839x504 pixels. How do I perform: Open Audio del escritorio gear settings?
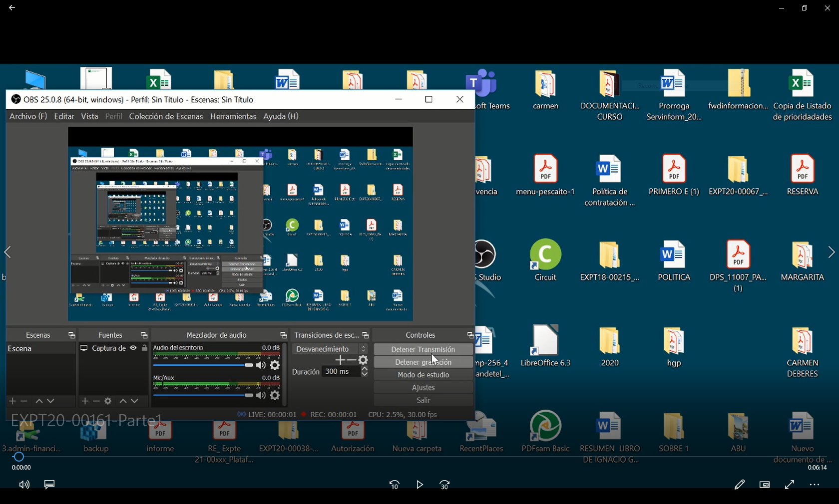point(275,365)
